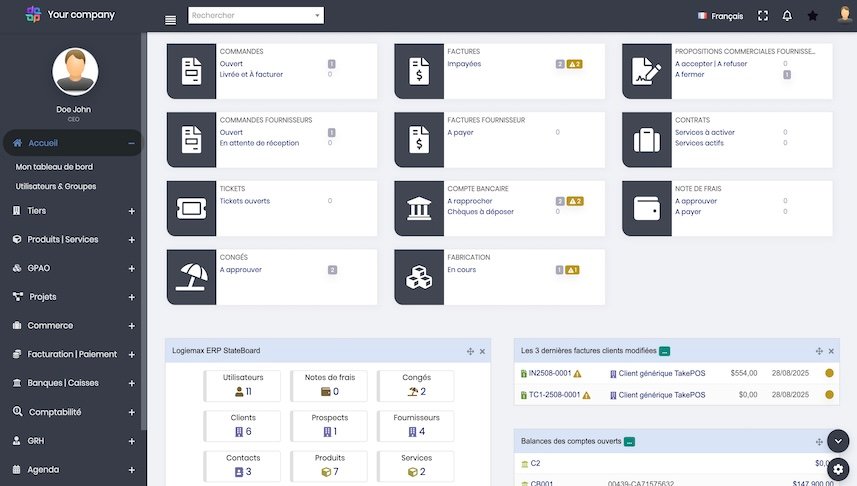Image resolution: width=857 pixels, height=486 pixels.
Task: Toggle the hamburger sidebar menu icon
Action: tap(170, 19)
